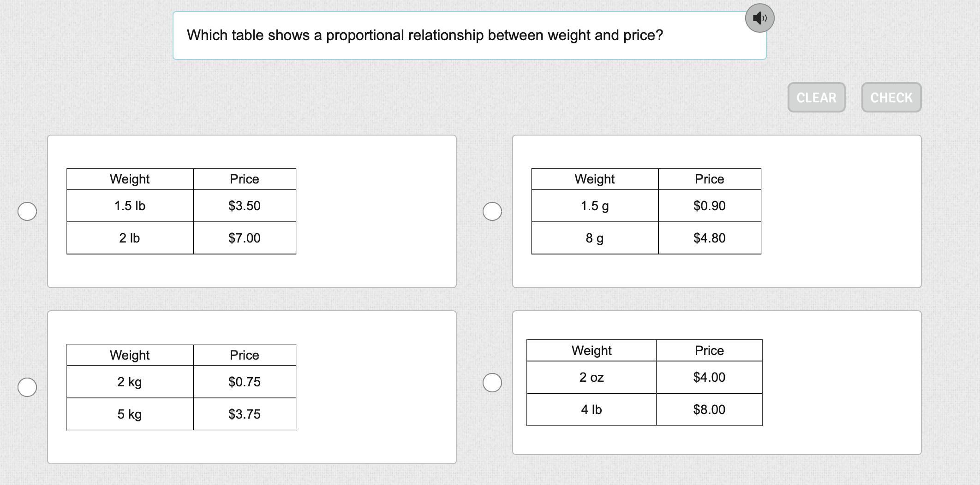Pick the radio button next to the kg table
The image size is (980, 485).
coord(27,387)
